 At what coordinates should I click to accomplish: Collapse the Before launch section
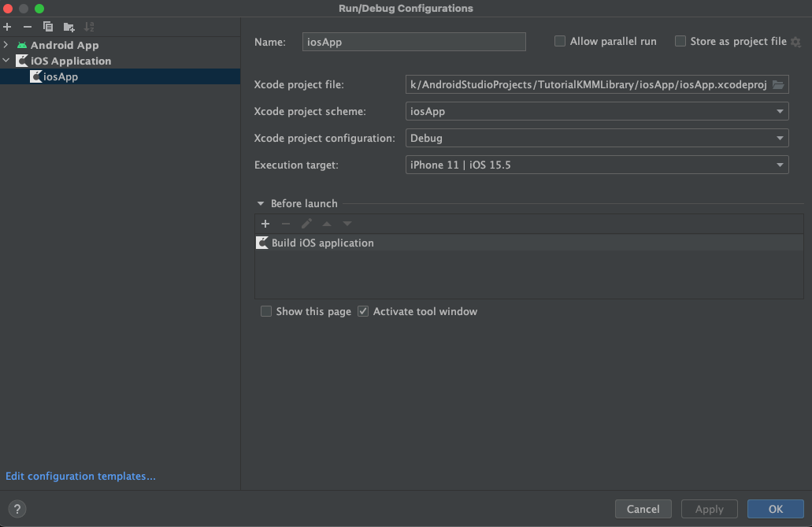click(260, 203)
